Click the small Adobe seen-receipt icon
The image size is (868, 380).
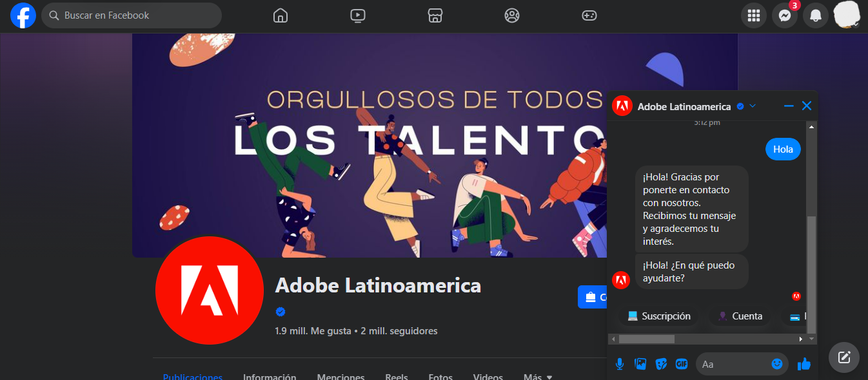pos(796,296)
